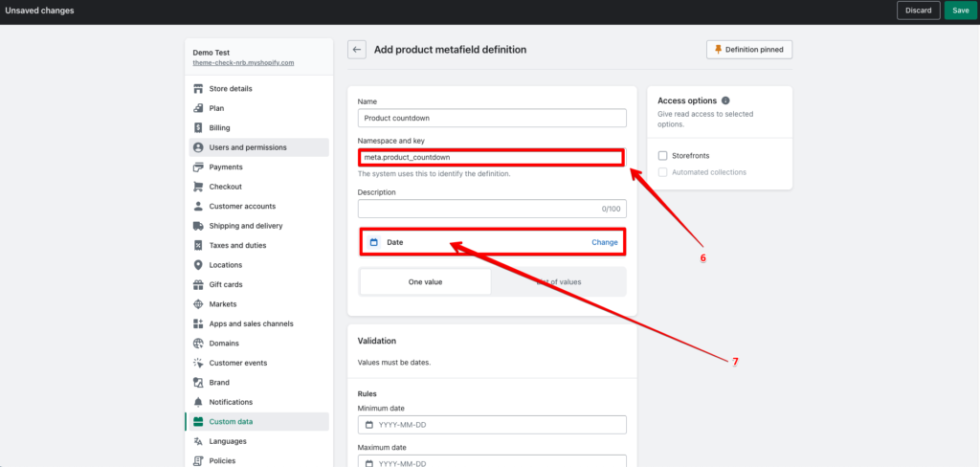Click the Domains globe icon
This screenshot has width=980, height=467.
coord(198,344)
